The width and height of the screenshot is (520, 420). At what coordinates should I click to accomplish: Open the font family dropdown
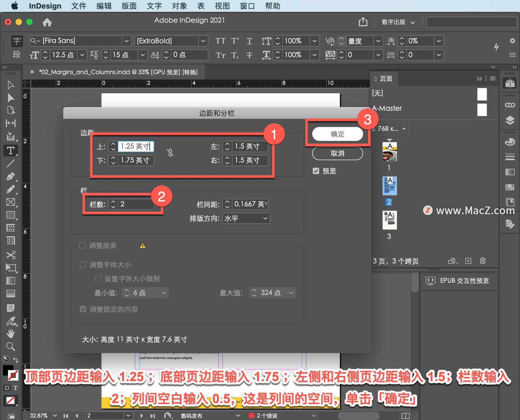pos(126,41)
